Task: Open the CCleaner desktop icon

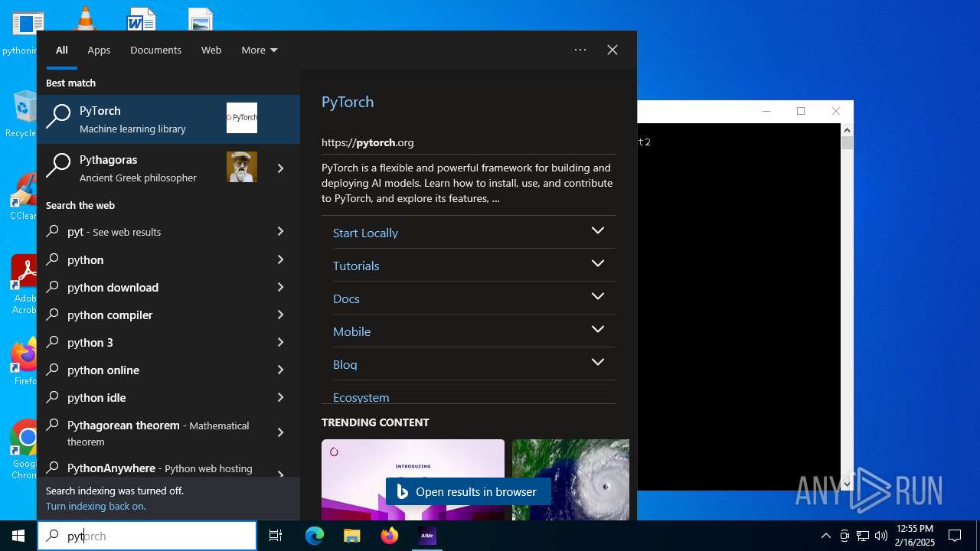Action: 23,197
